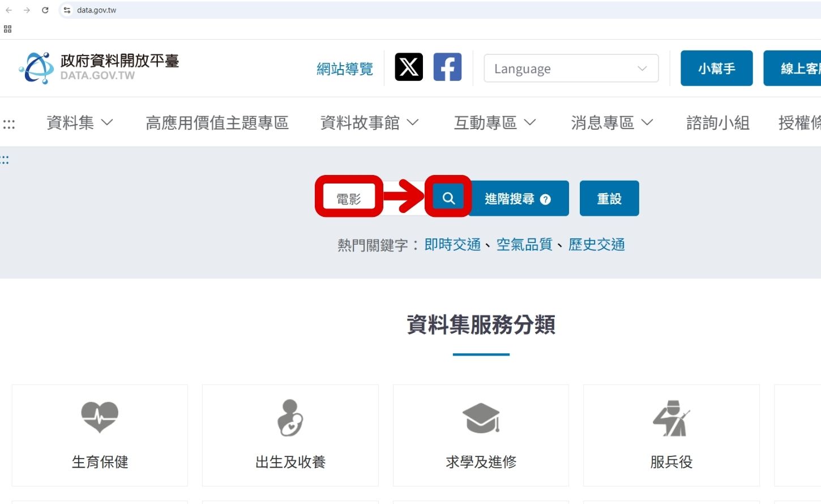Click the Facebook icon in the header

[447, 66]
